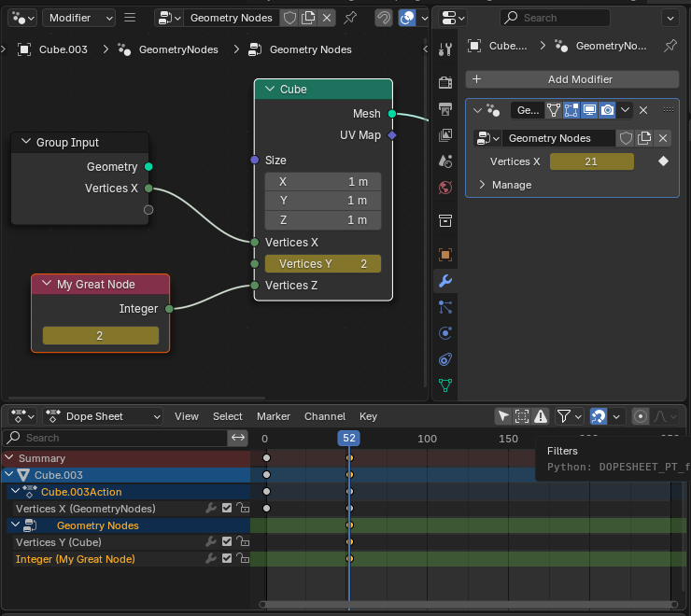Click Integer value field in My Great Node

pyautogui.click(x=101, y=335)
